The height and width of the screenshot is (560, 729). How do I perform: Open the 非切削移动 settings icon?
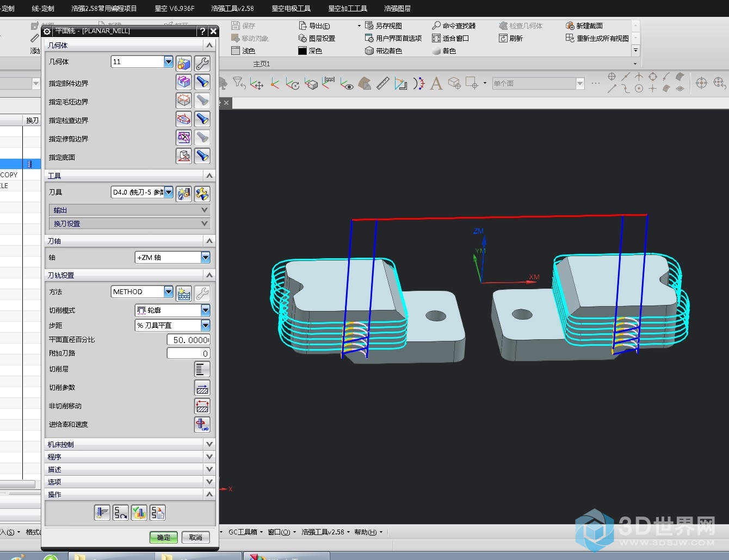[202, 406]
